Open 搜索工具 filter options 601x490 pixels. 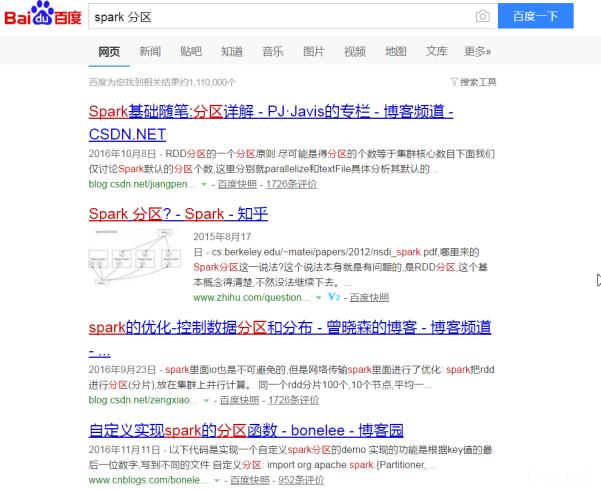point(473,82)
